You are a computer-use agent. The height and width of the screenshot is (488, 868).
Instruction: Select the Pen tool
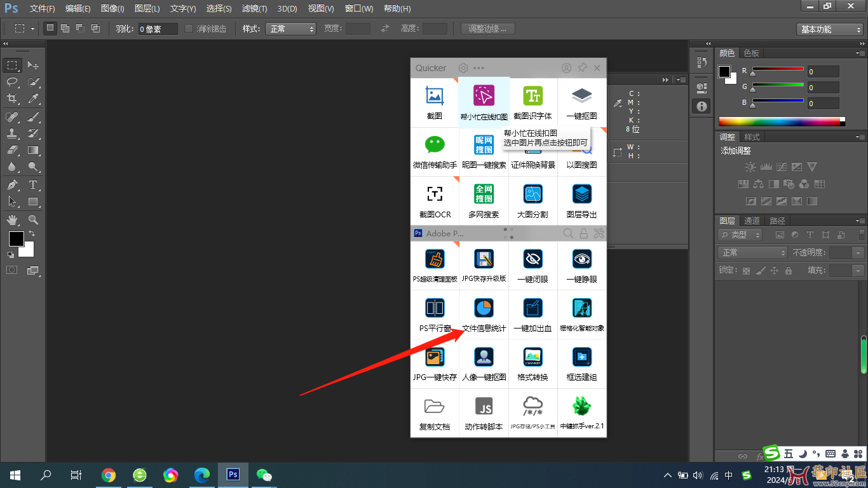point(12,185)
